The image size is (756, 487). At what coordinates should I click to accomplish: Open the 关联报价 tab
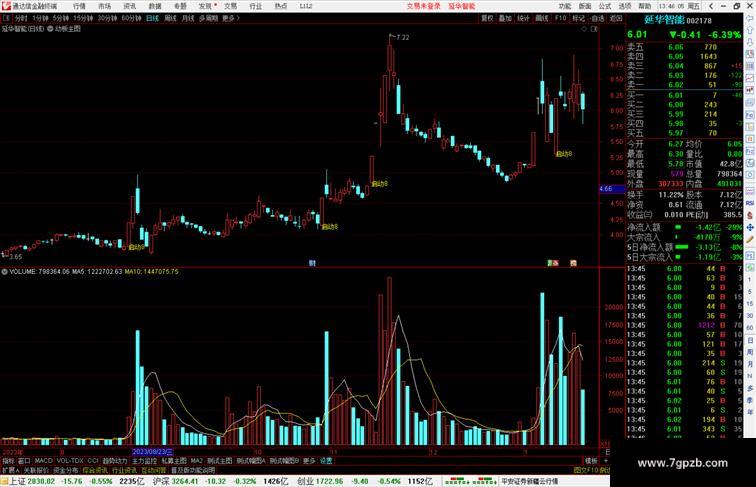pyautogui.click(x=36, y=470)
